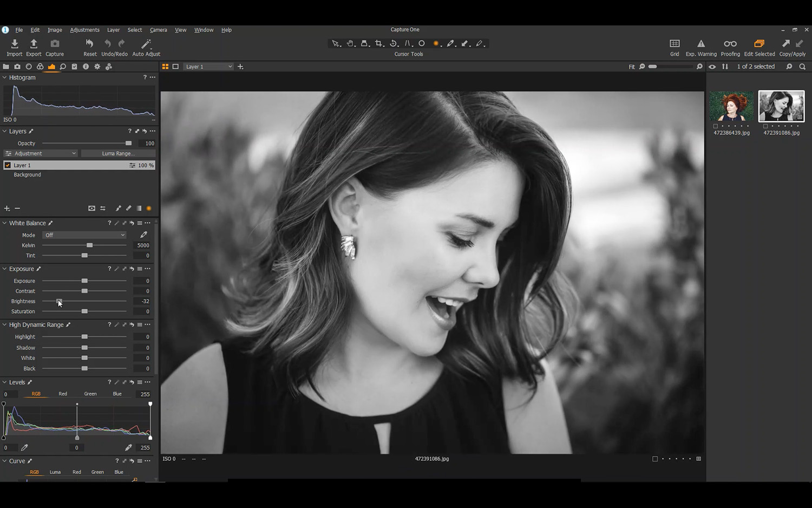Click the Export icon

[x=34, y=44]
